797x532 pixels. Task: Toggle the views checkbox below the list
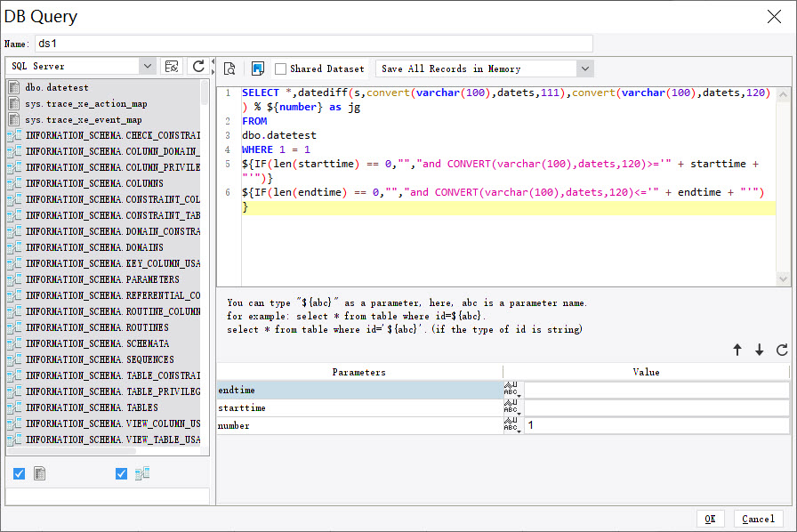click(122, 474)
